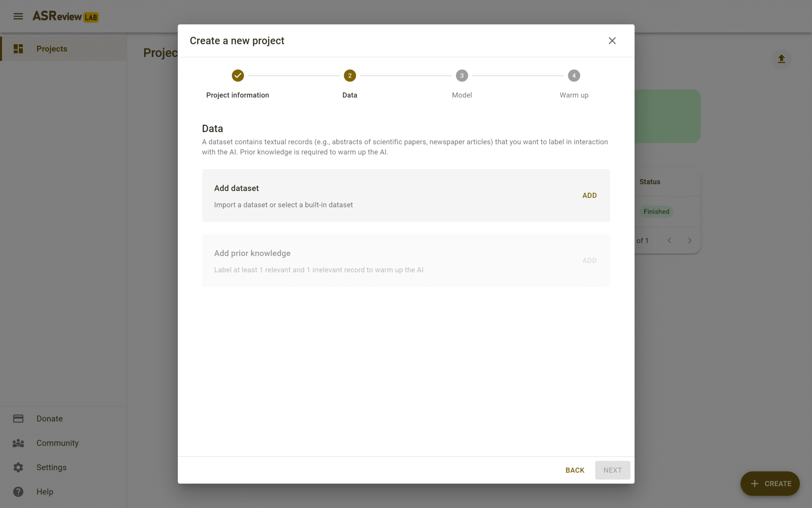Screen dimensions: 812x508
Task: Go to completed Project information step
Action: coord(238,76)
